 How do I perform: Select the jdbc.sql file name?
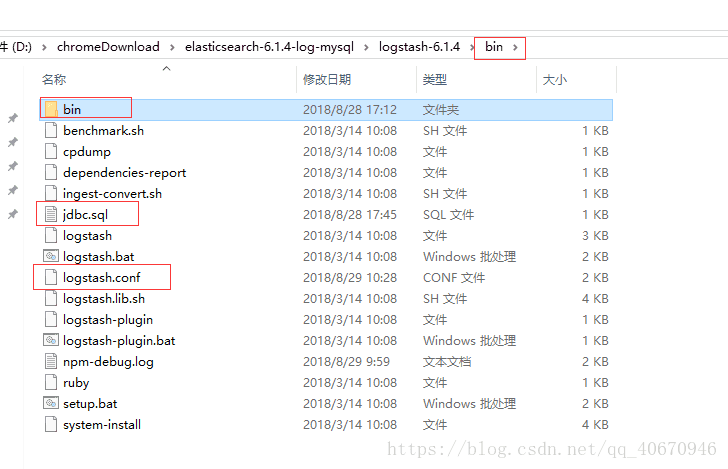(x=85, y=215)
